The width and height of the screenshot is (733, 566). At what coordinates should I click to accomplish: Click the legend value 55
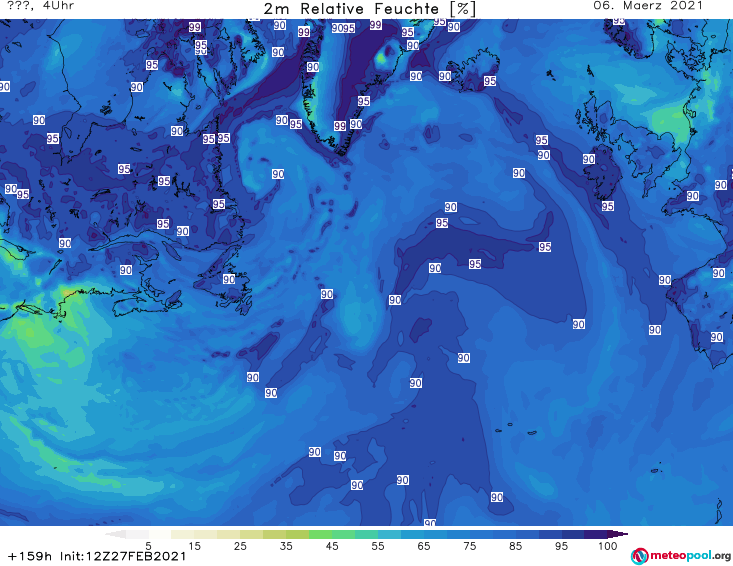[378, 546]
